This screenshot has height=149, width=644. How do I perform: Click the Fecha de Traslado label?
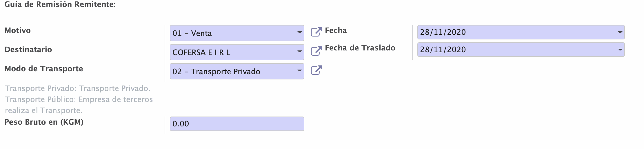[360, 48]
